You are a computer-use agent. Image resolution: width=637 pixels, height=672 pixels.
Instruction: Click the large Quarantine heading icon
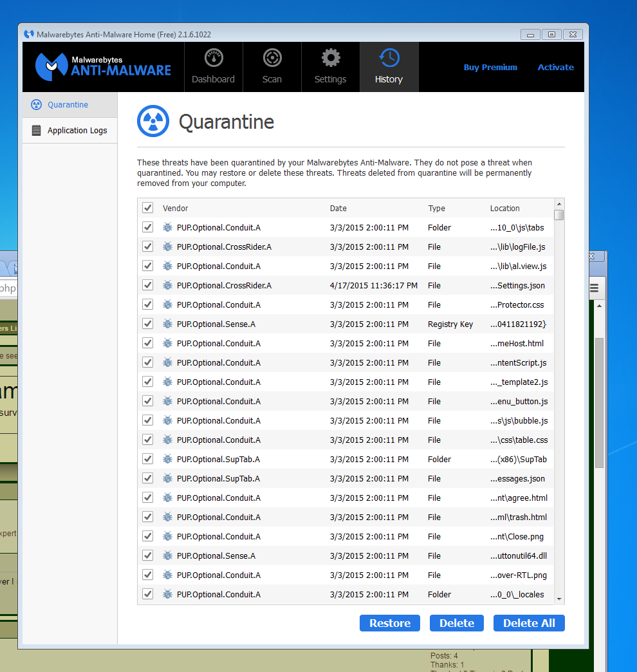click(x=153, y=121)
